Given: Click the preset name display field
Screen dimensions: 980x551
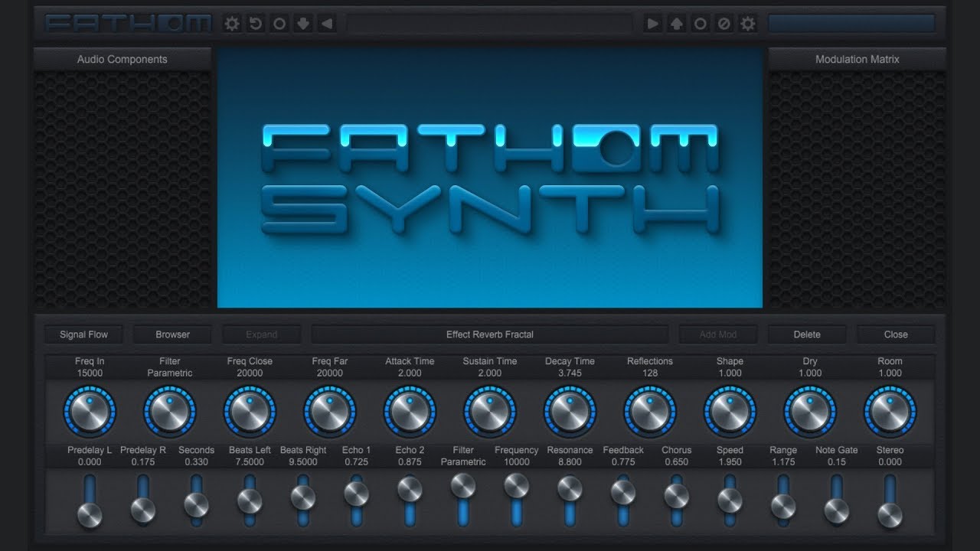Looking at the screenshot, I should pyautogui.click(x=490, y=24).
